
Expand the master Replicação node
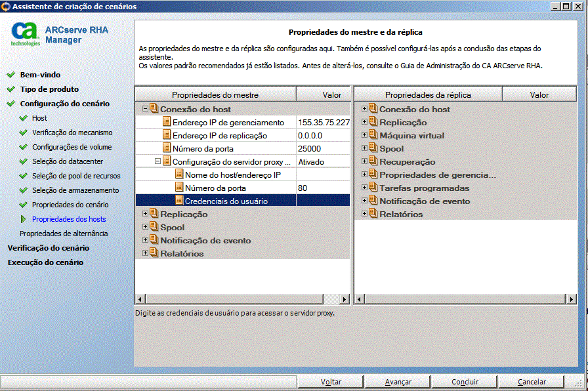(145, 214)
